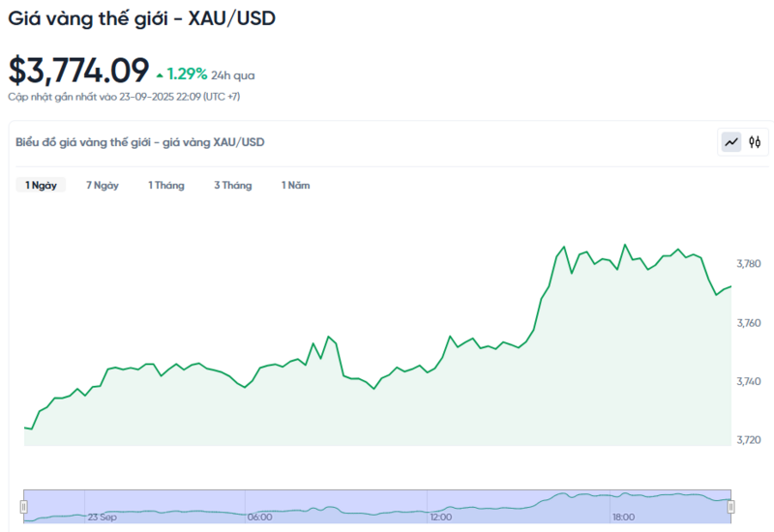Viewport: 774px width, 532px height.
Task: Select the 1 Ngày time range
Action: tap(41, 185)
